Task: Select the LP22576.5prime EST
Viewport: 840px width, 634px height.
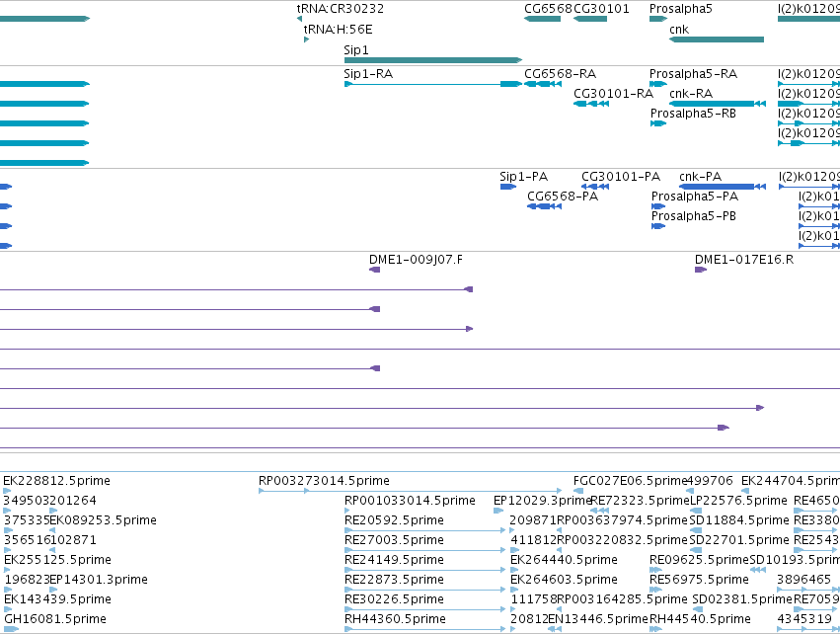Action: (x=696, y=511)
